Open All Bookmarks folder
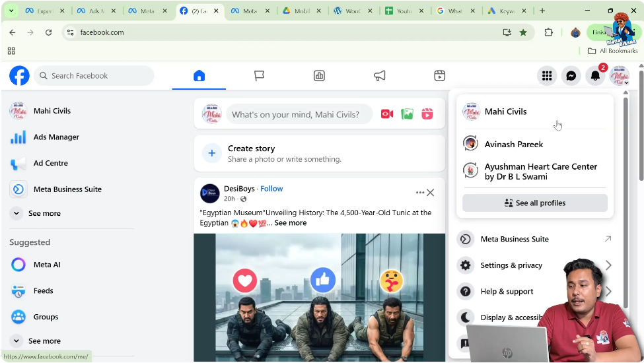 613,51
